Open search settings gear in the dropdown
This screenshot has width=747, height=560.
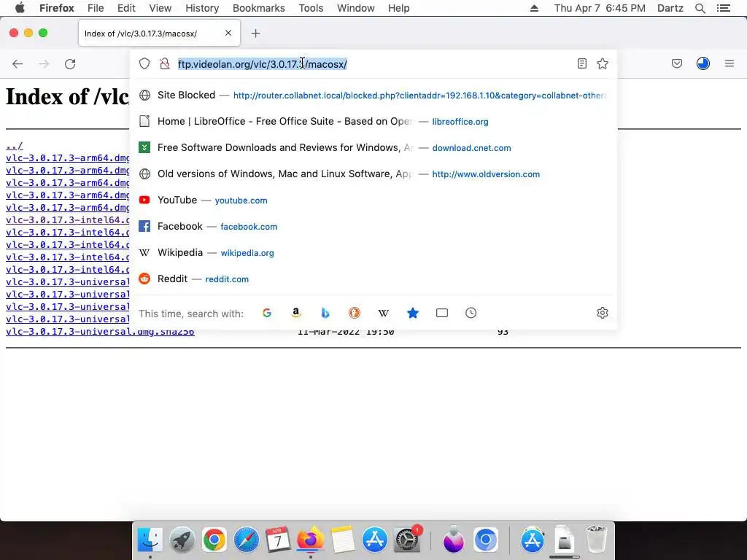pos(603,313)
